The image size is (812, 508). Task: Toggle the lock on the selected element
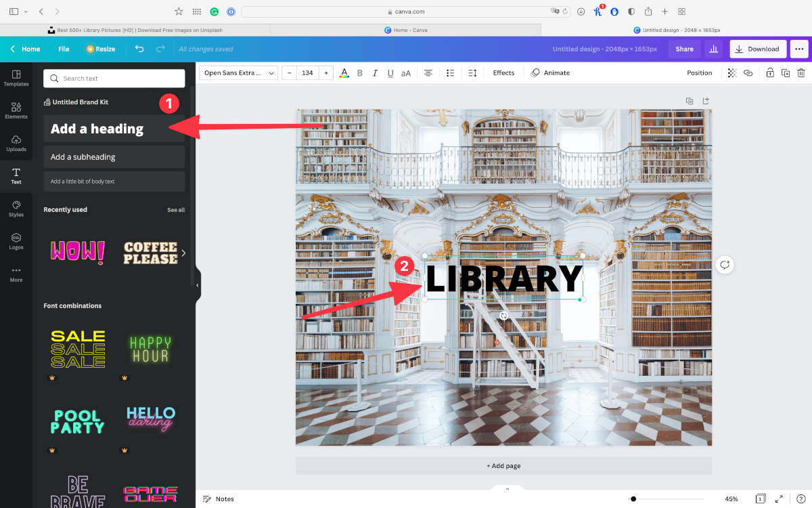point(770,72)
